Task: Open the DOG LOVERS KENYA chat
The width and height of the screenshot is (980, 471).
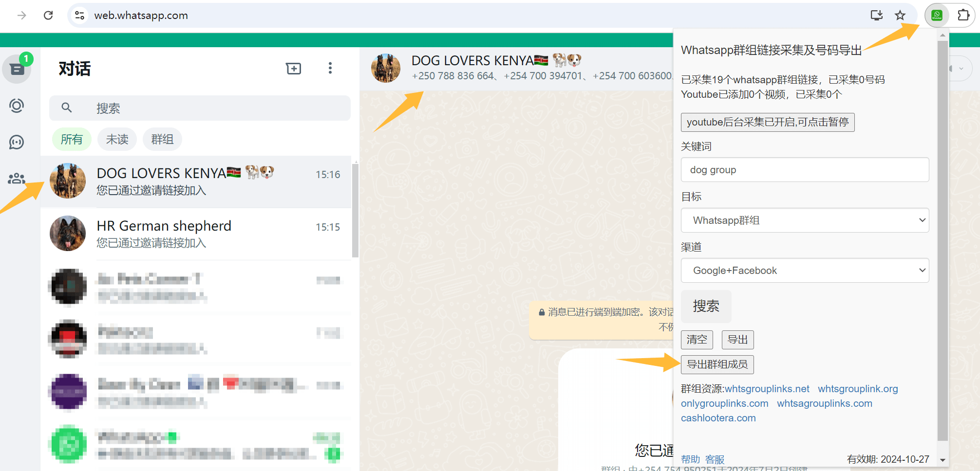Action: (196, 181)
